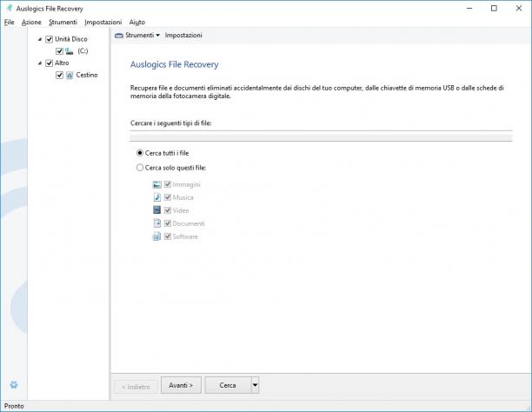Click the Immagini picture icon

click(156, 184)
